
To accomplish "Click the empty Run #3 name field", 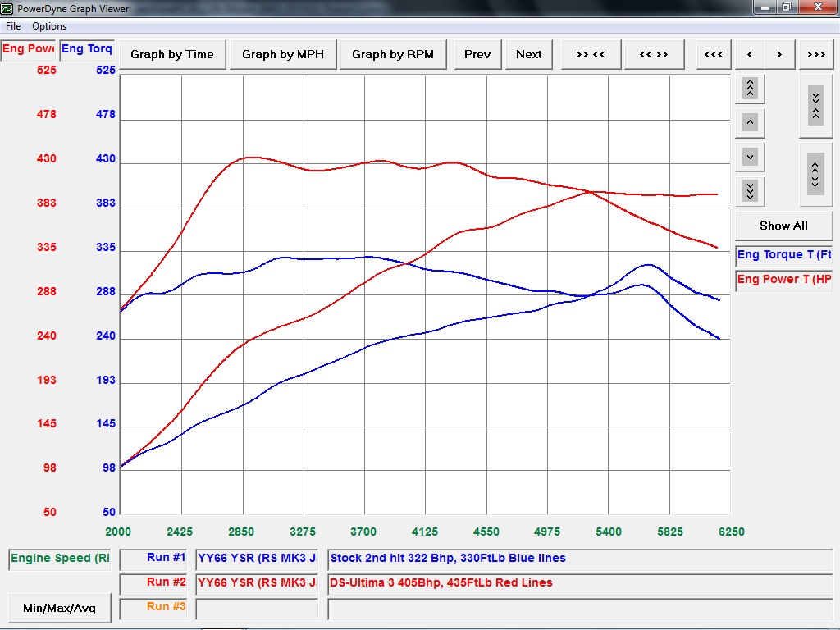I will click(257, 609).
